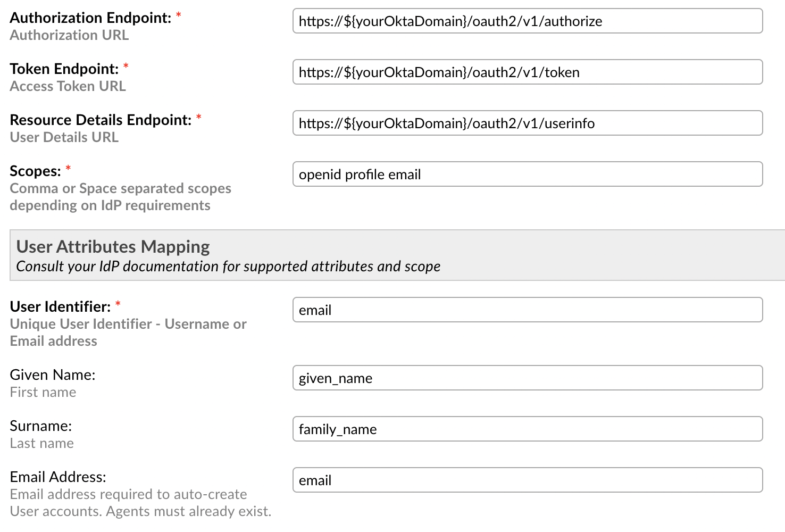
Task: Click the 'User Attributes Mapping' section header
Action: click(x=112, y=246)
